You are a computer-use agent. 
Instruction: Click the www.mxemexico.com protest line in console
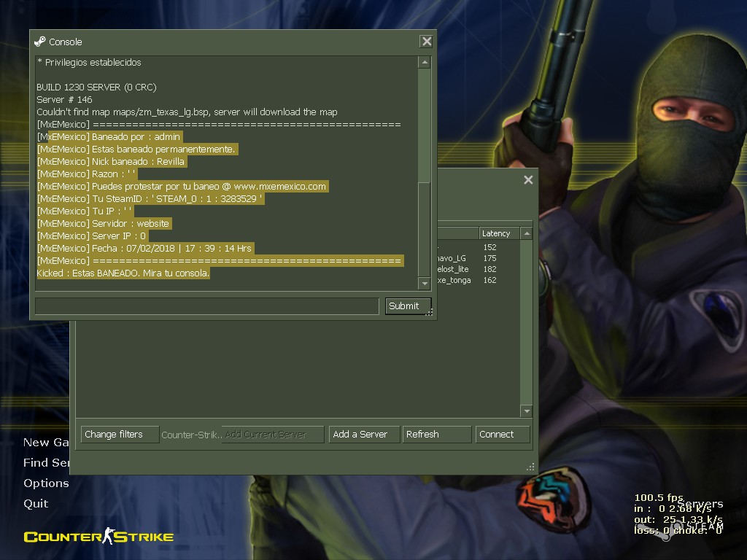(x=182, y=186)
